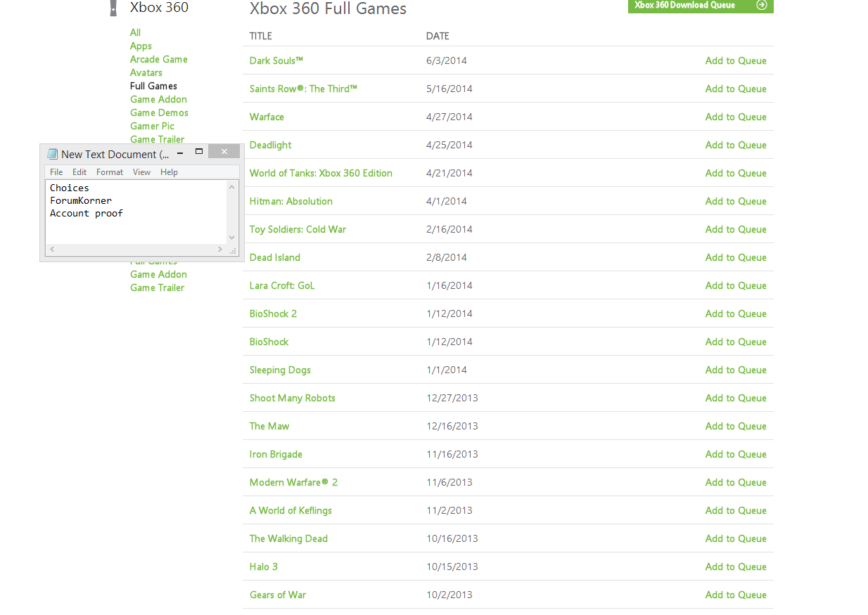Select the Game Demos category
868x615 pixels.
coord(159,112)
